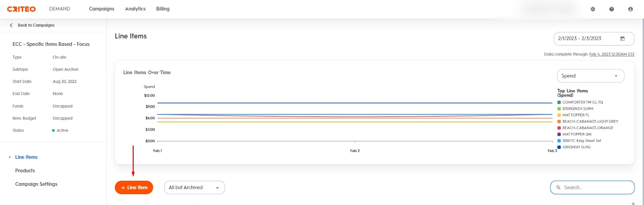Screen dimensions: 644x205
Task: Open the 2/1/2023 - 2/3/2023 date range picker
Action: point(580,39)
